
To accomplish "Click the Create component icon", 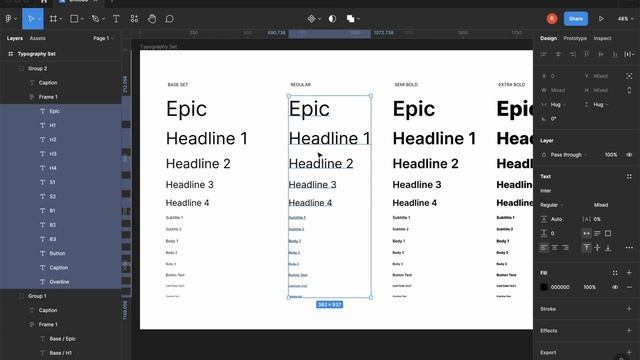I will pos(311,19).
